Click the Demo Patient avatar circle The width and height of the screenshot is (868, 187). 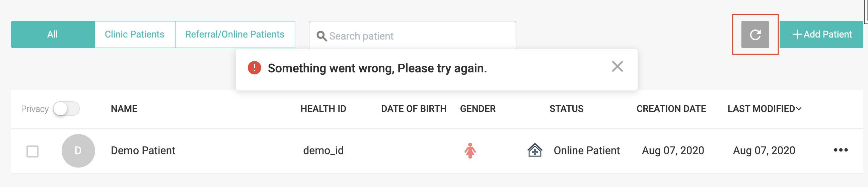click(x=78, y=150)
